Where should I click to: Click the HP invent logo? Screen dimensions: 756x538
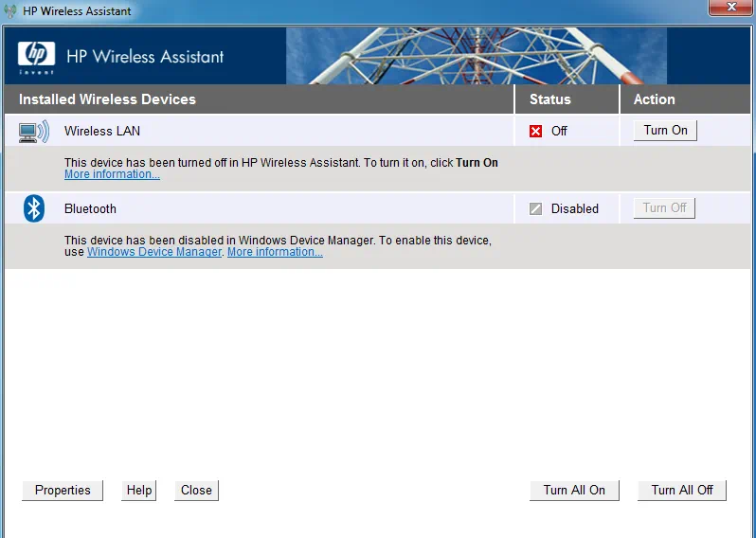[36, 58]
